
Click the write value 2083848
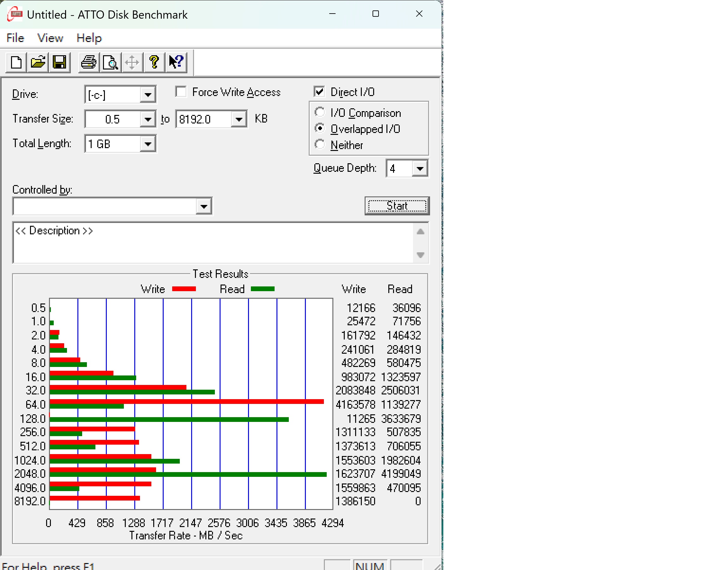pyautogui.click(x=356, y=390)
